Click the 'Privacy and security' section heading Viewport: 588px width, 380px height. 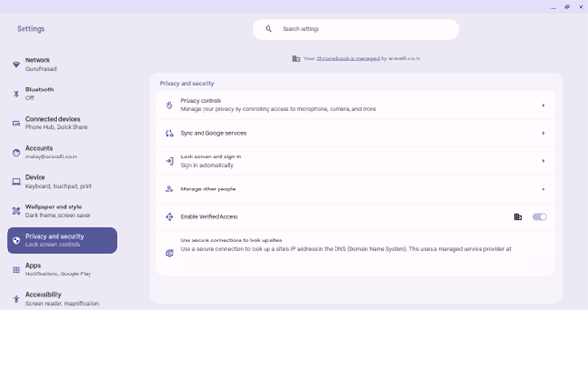coord(187,83)
